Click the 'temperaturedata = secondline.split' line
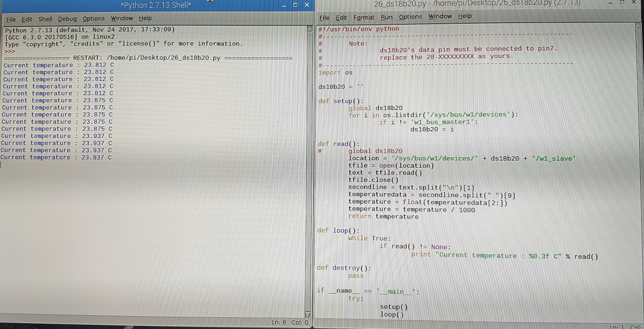This screenshot has height=329, width=644. click(432, 195)
